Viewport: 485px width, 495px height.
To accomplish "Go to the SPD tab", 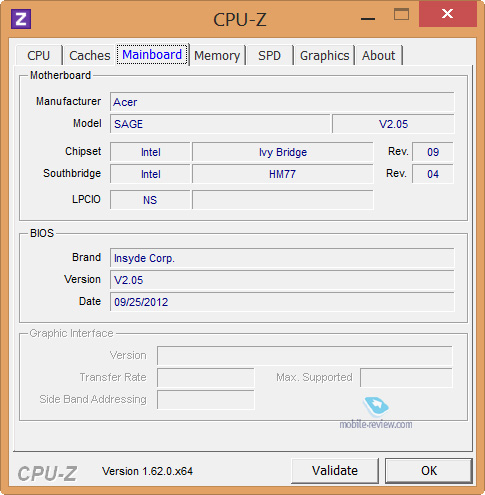I will pos(269,55).
